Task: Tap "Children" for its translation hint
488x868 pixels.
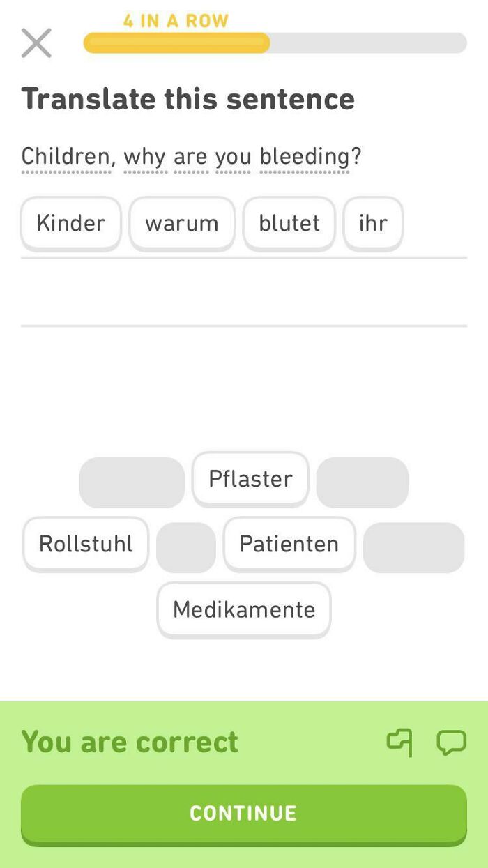Action: [x=65, y=156]
